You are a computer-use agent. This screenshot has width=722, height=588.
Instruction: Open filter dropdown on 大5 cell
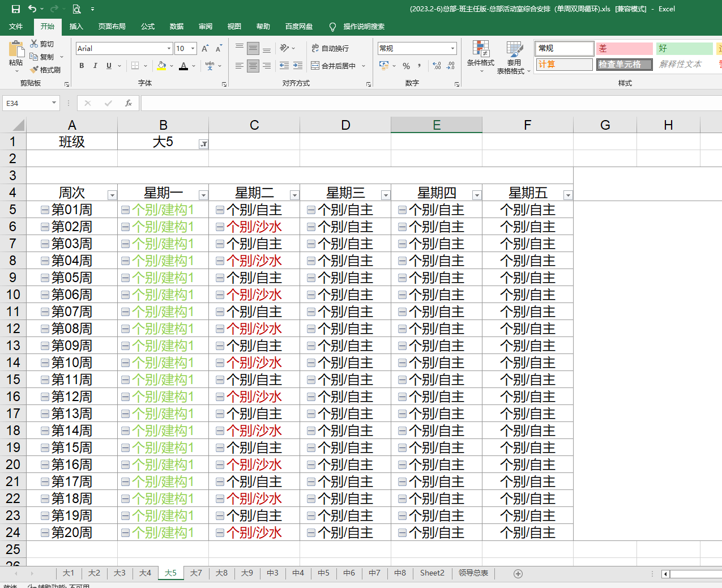pos(203,144)
